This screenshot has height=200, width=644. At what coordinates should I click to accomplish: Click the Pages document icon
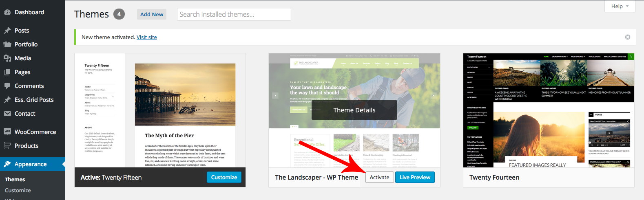pos(7,72)
